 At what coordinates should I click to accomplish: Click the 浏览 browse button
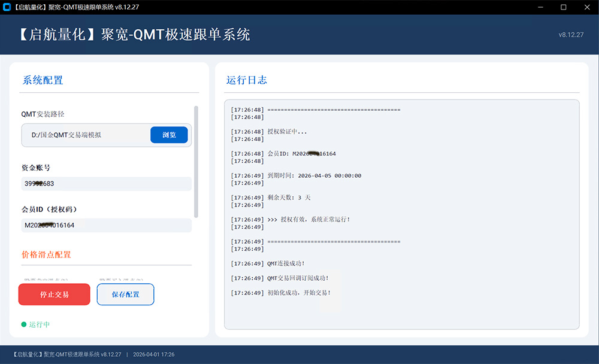click(x=169, y=135)
